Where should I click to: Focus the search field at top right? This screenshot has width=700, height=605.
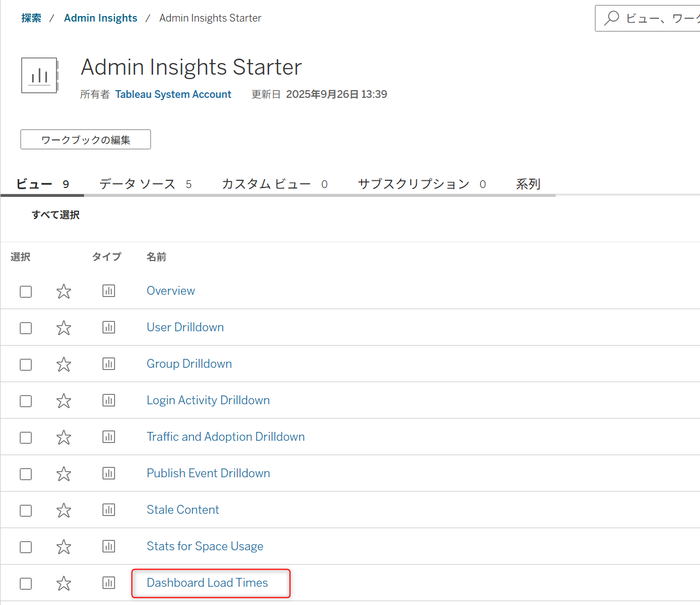click(647, 18)
